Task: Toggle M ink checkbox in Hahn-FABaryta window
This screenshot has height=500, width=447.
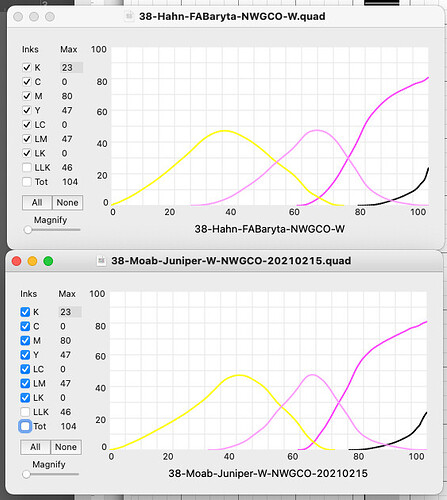Action: pos(27,96)
